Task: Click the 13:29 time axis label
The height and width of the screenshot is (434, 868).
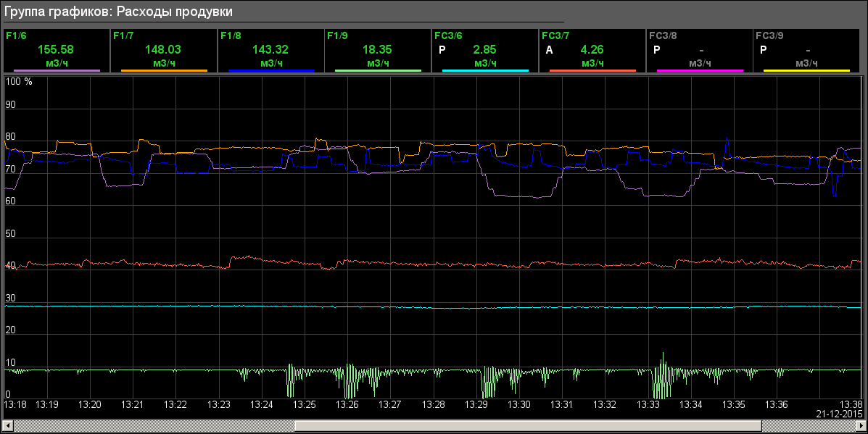Action: coord(476,405)
